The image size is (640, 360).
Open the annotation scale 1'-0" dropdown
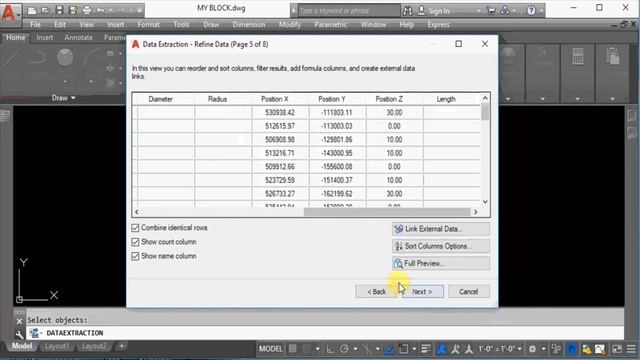coord(519,349)
